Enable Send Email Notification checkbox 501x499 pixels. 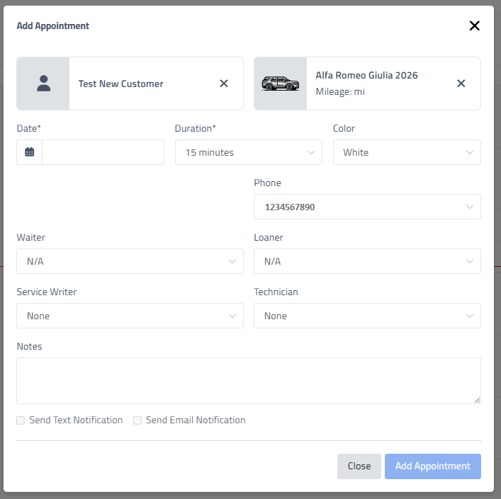[137, 420]
